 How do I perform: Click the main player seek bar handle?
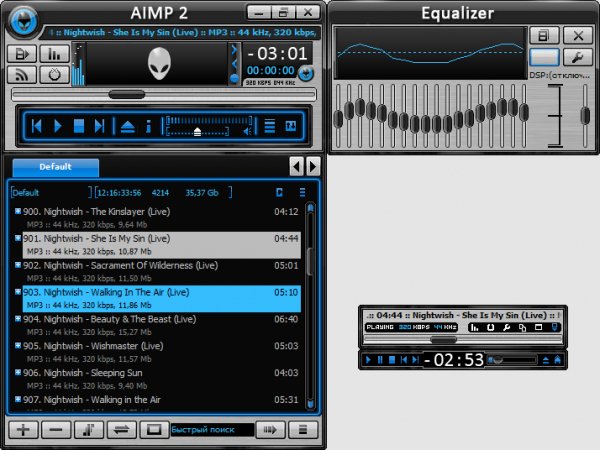tap(127, 94)
